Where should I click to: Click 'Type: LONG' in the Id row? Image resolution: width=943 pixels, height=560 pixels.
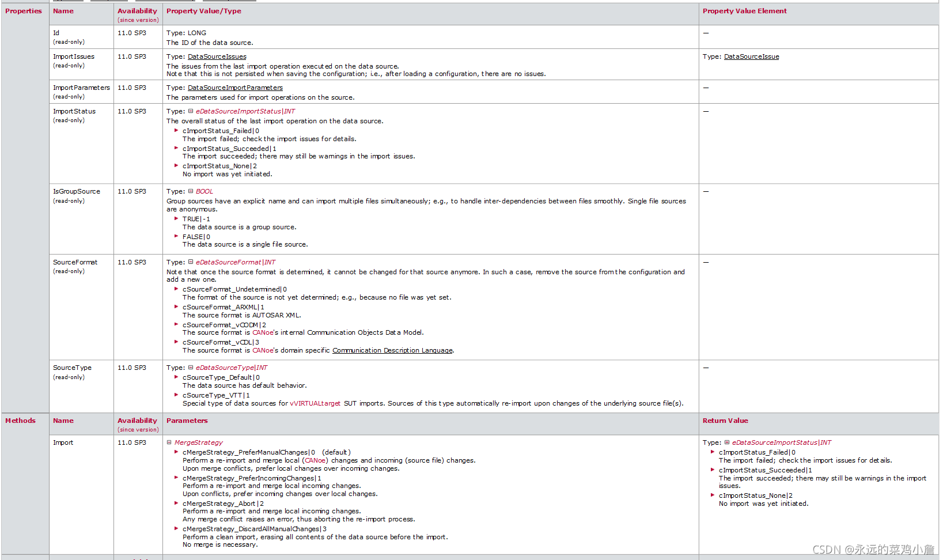pos(186,33)
